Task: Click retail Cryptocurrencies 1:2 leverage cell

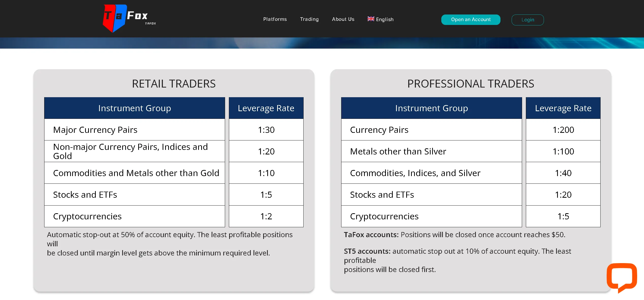Action: pyautogui.click(x=266, y=216)
